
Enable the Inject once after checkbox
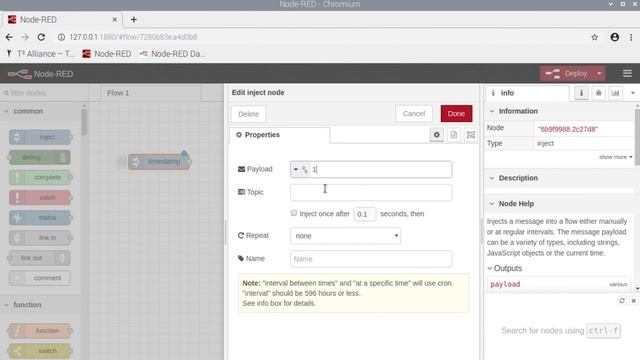pyautogui.click(x=293, y=213)
